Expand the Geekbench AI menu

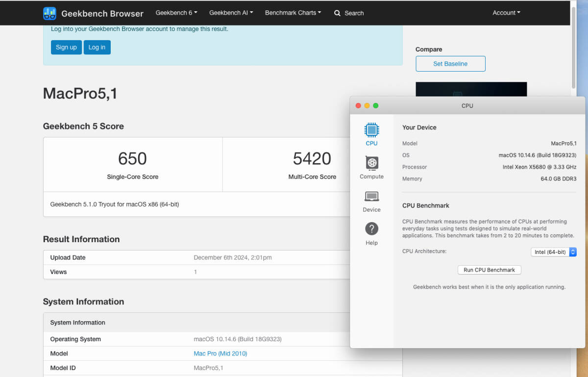(231, 13)
